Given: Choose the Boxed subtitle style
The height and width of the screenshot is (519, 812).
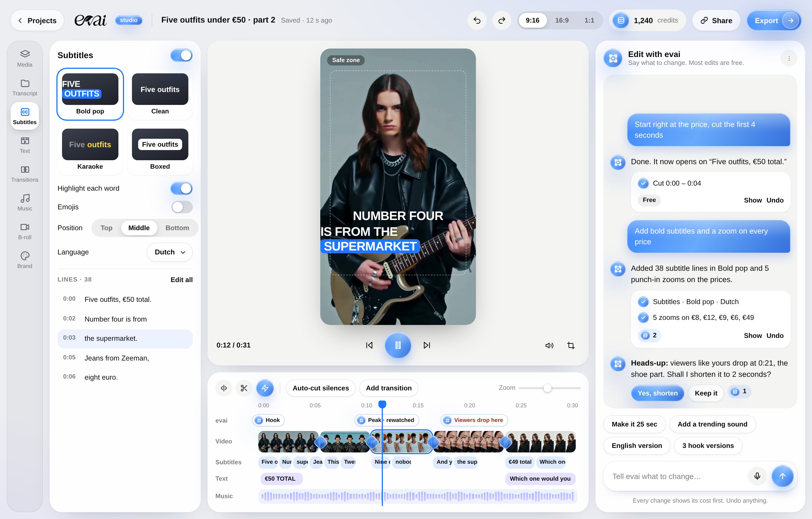Looking at the screenshot, I should coord(160,149).
